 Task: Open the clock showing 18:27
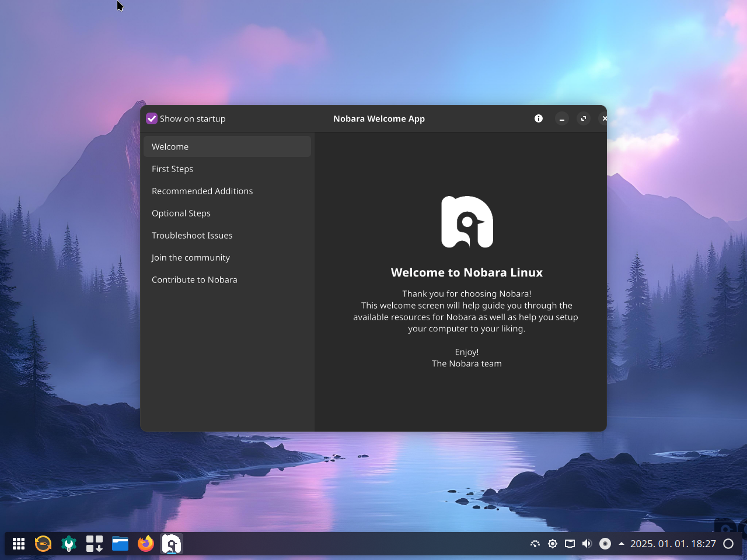click(673, 544)
